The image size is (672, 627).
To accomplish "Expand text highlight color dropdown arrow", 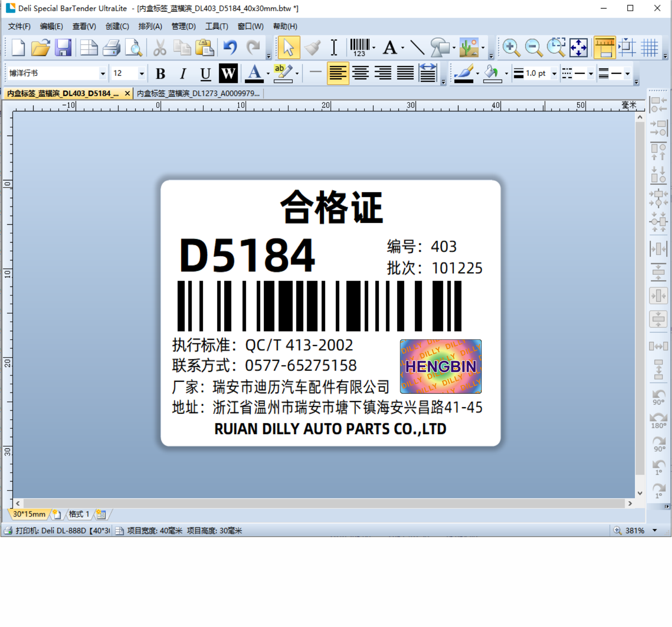I will pyautogui.click(x=297, y=73).
